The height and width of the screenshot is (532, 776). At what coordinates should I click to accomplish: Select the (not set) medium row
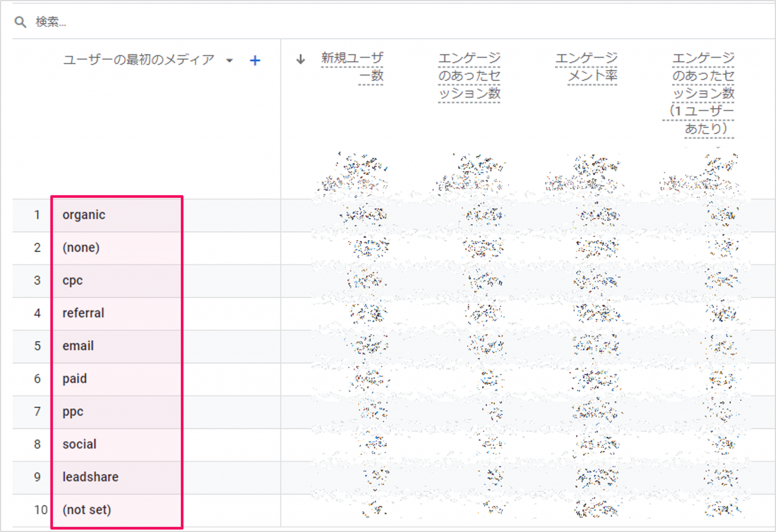pyautogui.click(x=86, y=510)
